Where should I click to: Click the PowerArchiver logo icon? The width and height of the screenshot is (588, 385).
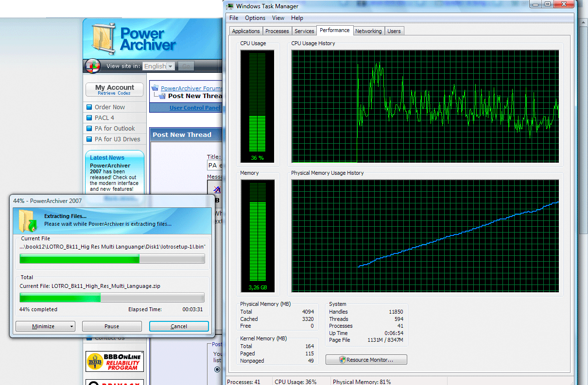point(104,39)
